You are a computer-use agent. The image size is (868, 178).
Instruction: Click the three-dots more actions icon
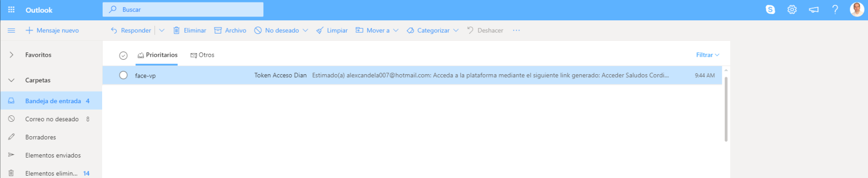pyautogui.click(x=517, y=31)
